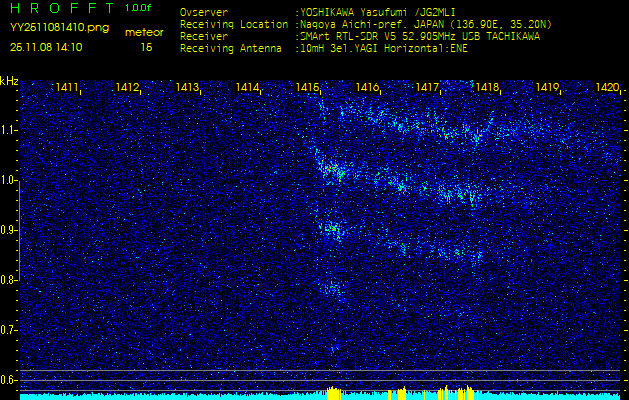
Task: Click the 26.11.08 14:10 timestamp
Action: point(46,47)
